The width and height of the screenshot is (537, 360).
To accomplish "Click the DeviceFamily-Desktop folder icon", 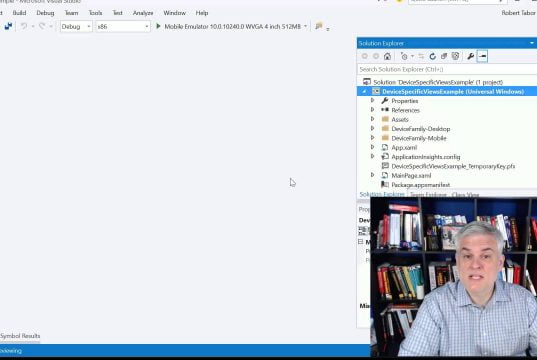I will point(385,128).
